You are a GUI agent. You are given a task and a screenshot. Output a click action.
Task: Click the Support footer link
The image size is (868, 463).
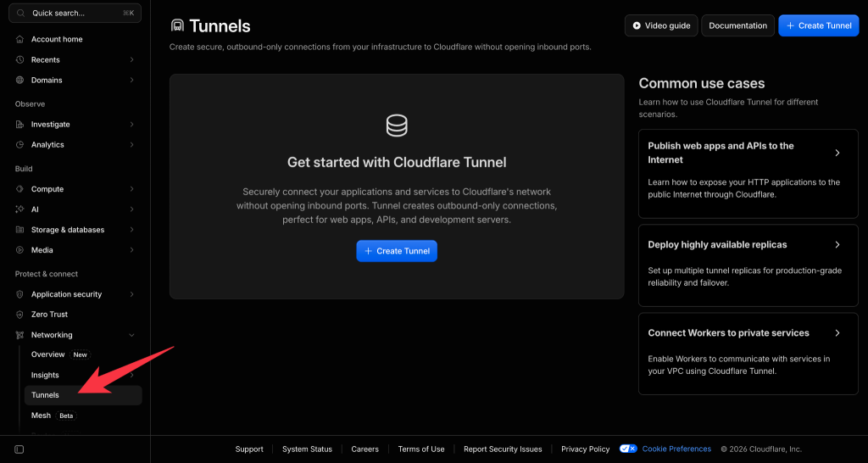click(249, 449)
